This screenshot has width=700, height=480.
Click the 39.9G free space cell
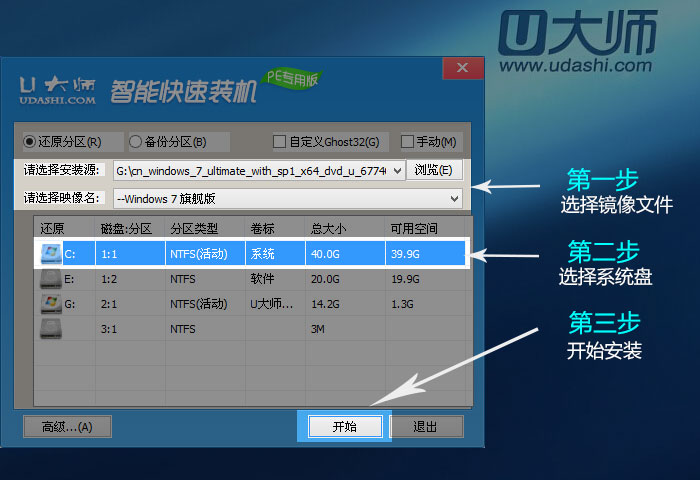pos(425,254)
